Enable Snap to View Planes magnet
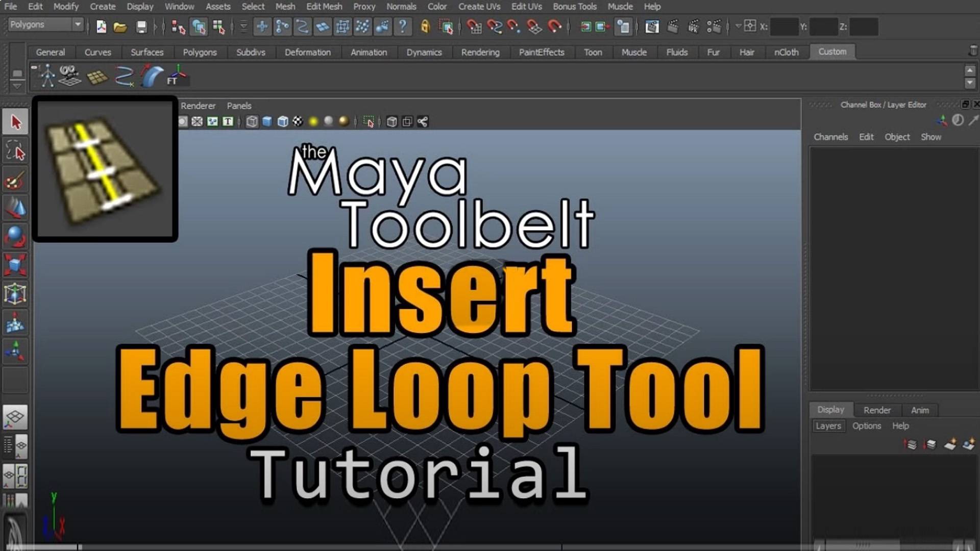 (534, 27)
